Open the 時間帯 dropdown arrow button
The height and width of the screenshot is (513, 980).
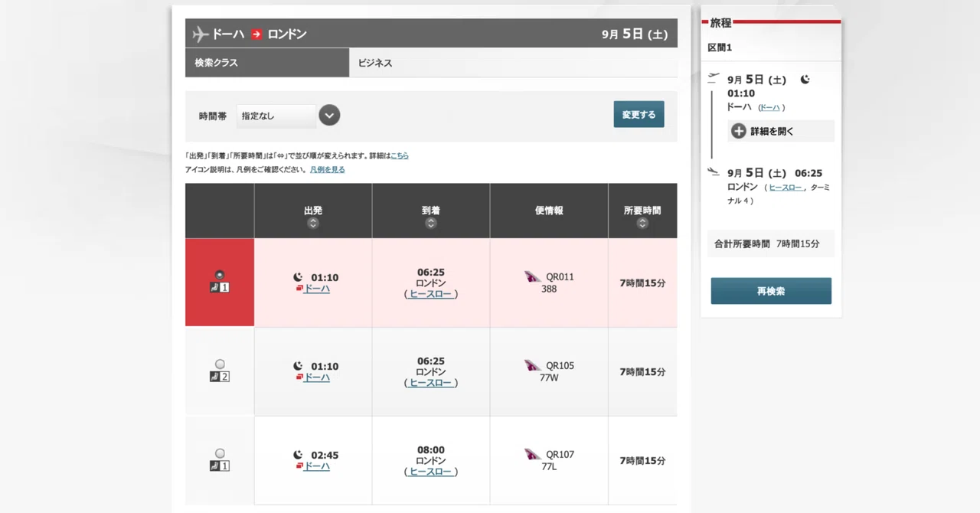point(329,116)
